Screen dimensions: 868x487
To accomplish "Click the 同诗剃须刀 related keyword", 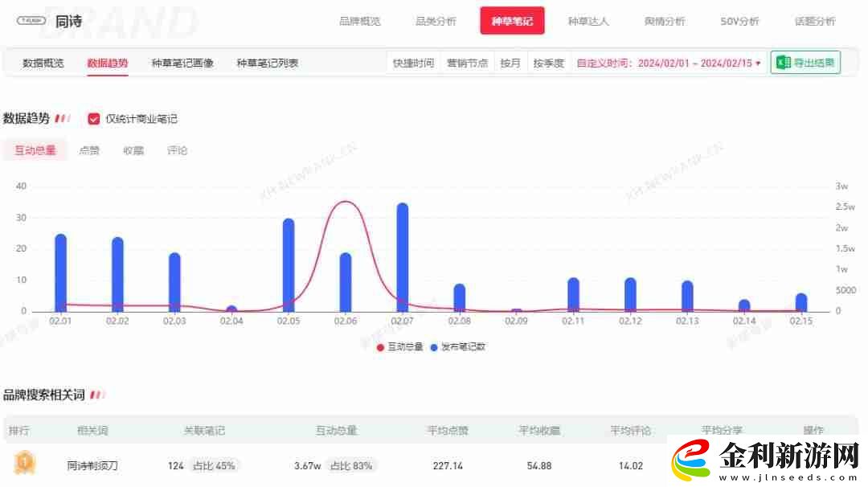I will coord(92,466).
